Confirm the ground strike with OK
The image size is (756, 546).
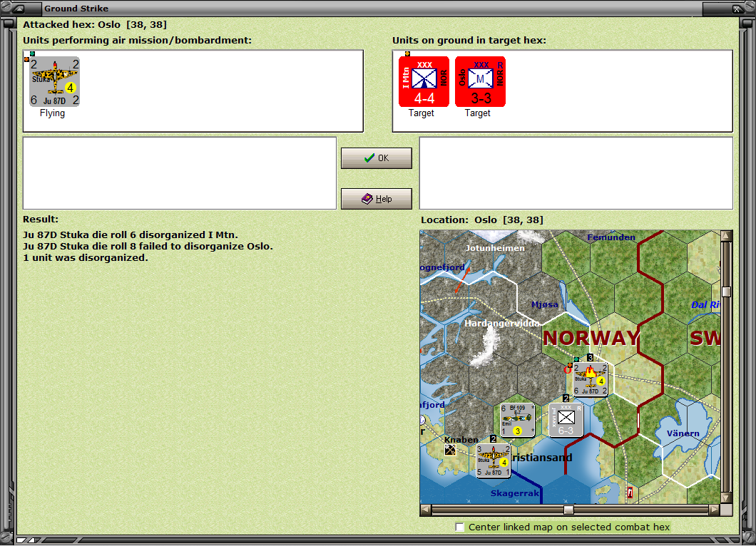click(377, 158)
